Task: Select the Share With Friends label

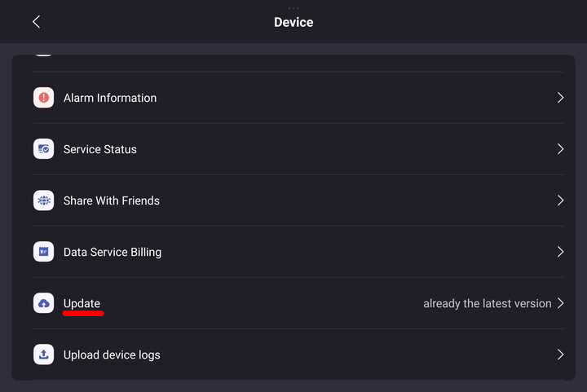Action: click(x=112, y=200)
